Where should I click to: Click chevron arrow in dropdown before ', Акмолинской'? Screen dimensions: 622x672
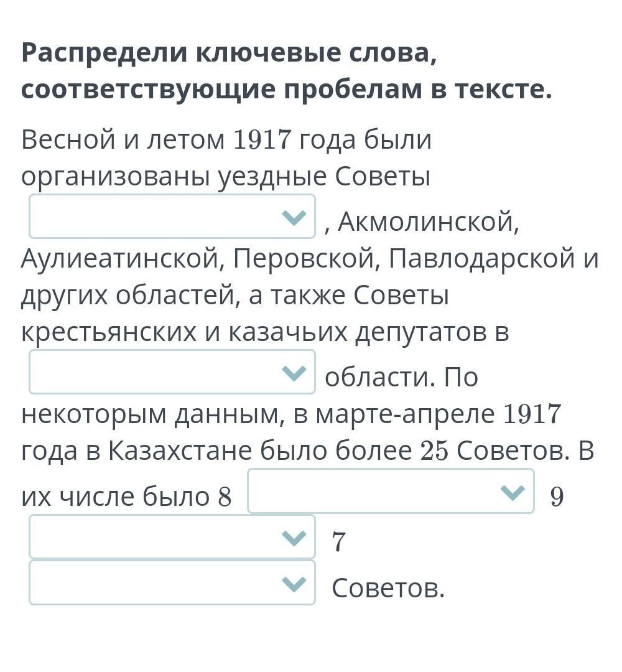click(294, 217)
